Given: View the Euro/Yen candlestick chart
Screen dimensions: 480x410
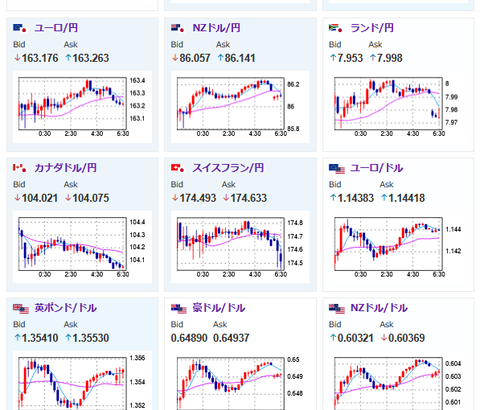Looking at the screenshot, I should [82, 107].
